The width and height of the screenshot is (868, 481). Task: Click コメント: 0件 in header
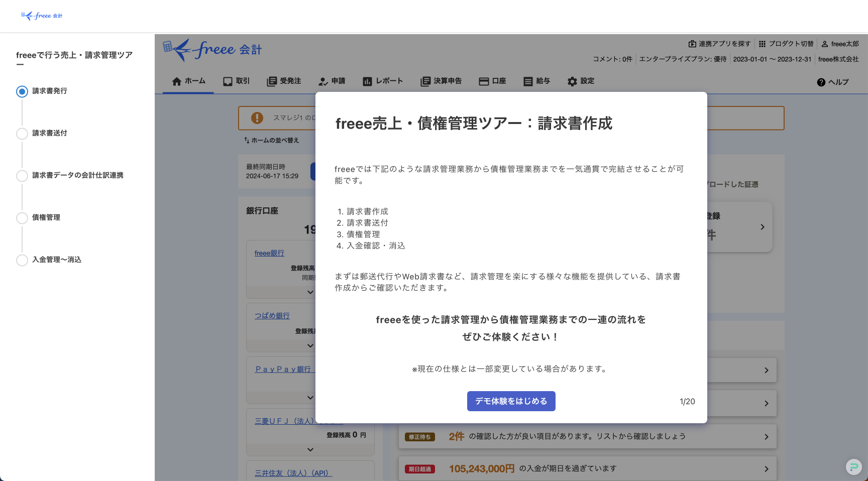pos(612,59)
